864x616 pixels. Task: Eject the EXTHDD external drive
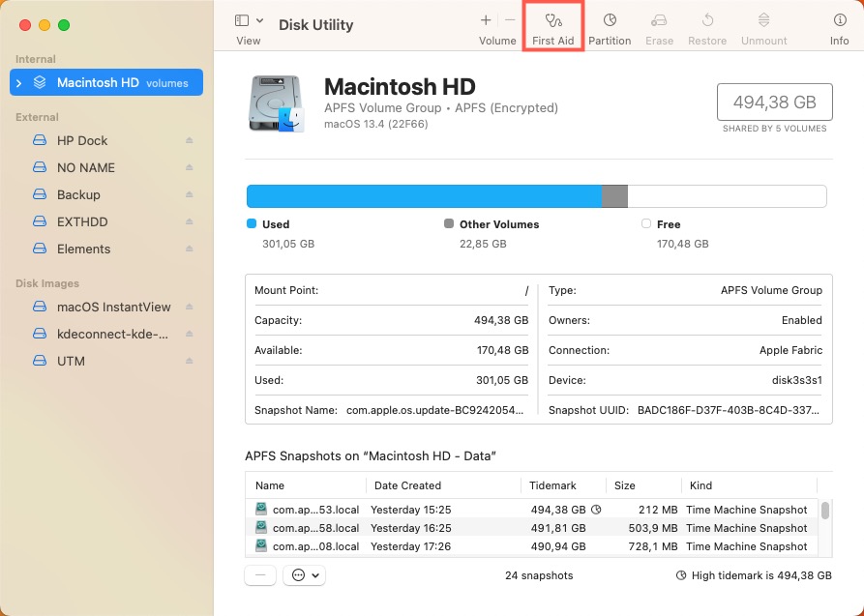(x=190, y=222)
